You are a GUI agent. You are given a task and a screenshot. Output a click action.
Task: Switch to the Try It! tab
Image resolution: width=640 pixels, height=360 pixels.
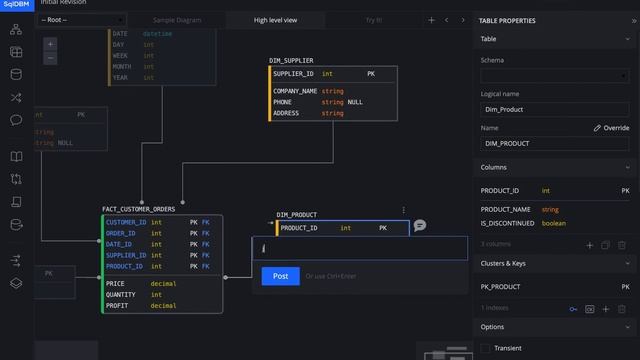[374, 20]
